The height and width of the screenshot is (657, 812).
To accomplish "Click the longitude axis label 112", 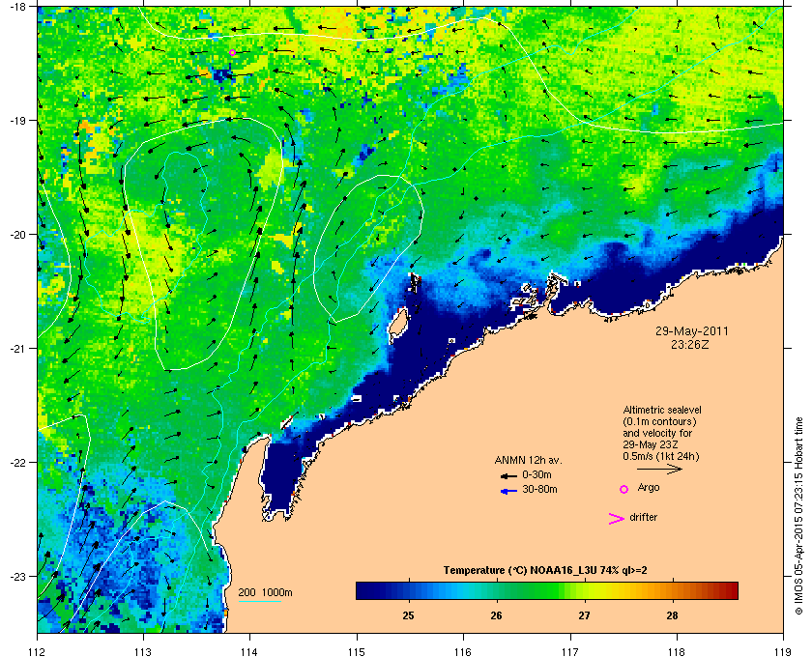I will click(38, 652).
